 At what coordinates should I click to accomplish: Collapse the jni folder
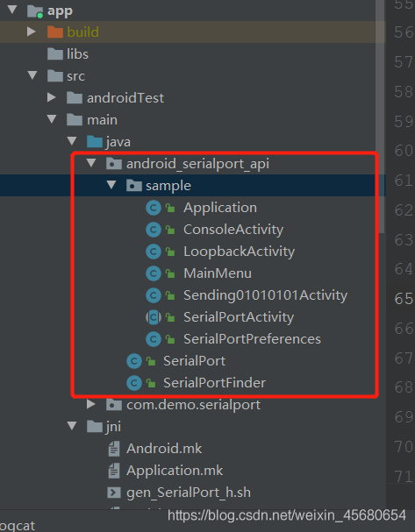(72, 426)
